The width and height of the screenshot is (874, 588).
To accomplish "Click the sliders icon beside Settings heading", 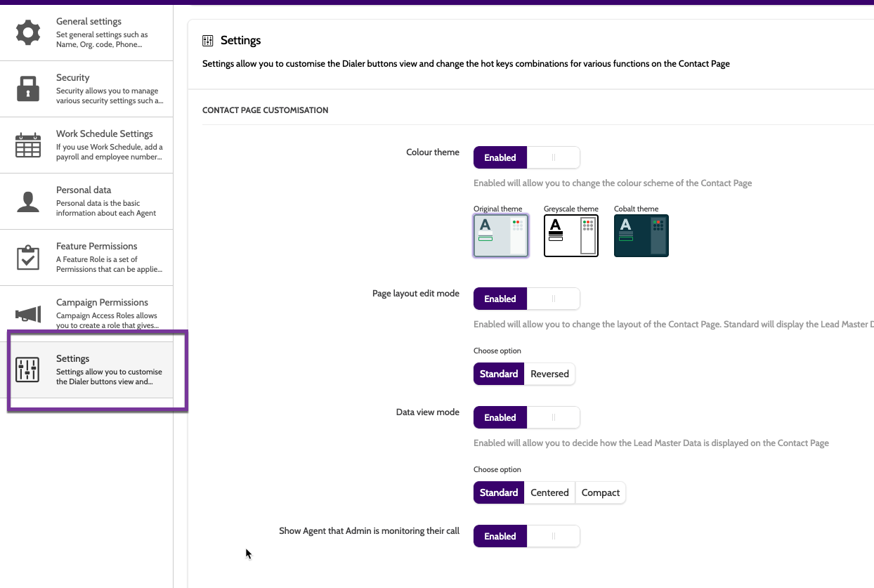I will tap(208, 41).
